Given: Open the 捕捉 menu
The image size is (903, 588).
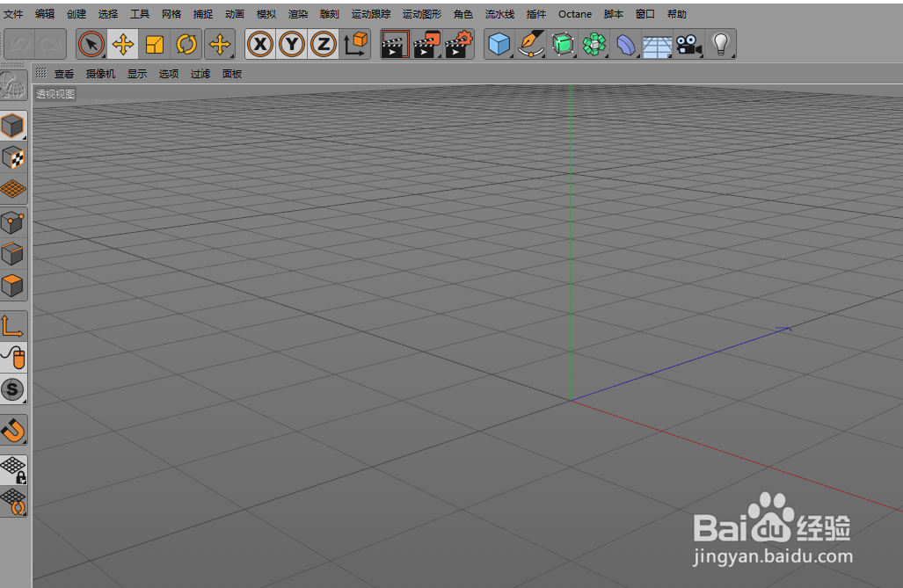Looking at the screenshot, I should [203, 14].
